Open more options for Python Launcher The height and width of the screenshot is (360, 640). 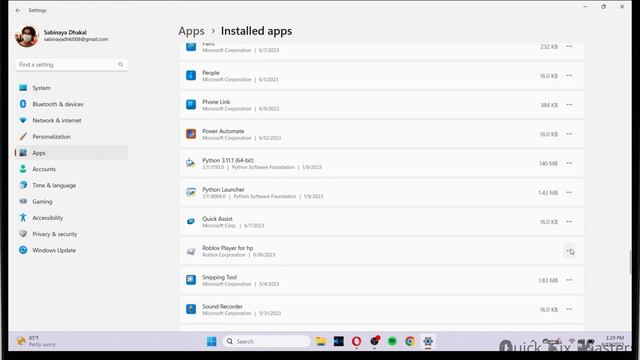[x=569, y=192]
